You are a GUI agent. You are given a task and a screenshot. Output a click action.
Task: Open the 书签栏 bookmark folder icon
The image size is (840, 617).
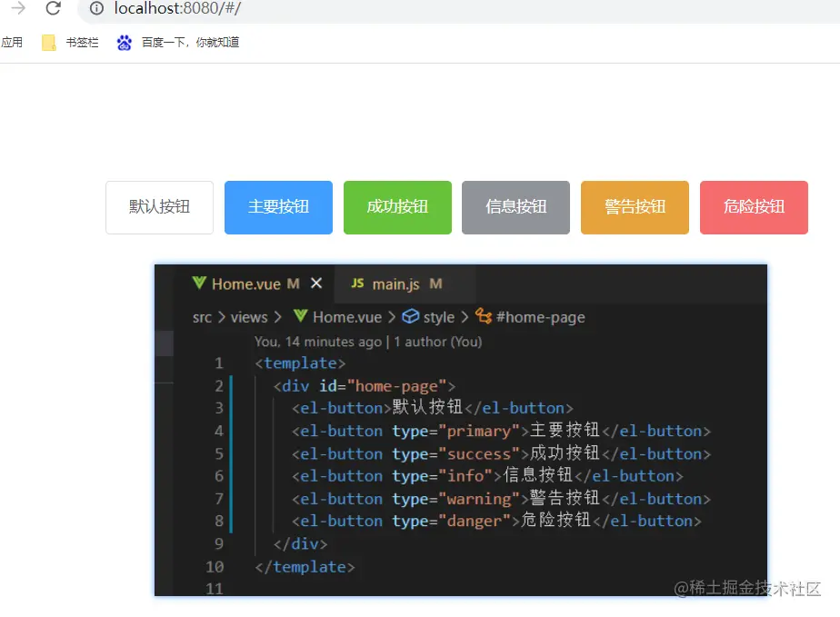(x=49, y=43)
